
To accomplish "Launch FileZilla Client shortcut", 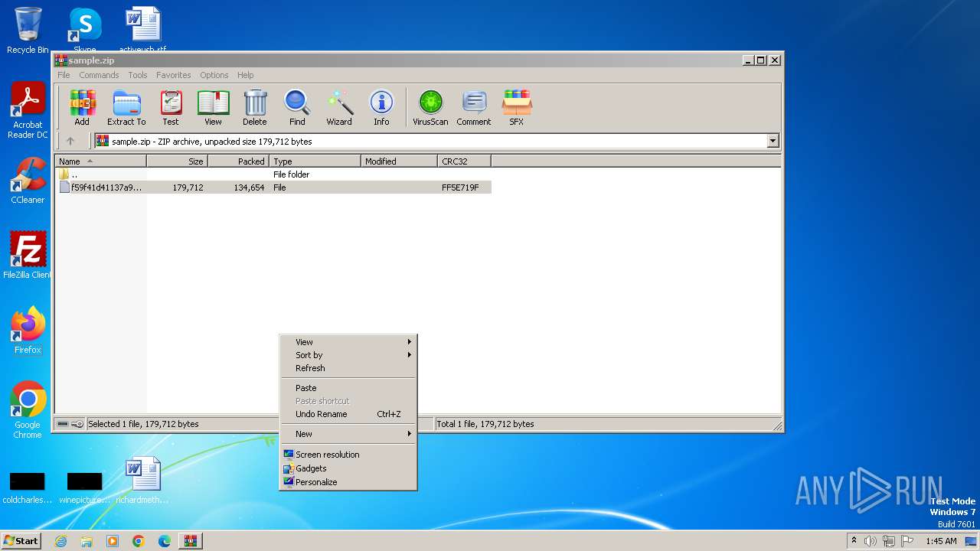I will pos(28,256).
